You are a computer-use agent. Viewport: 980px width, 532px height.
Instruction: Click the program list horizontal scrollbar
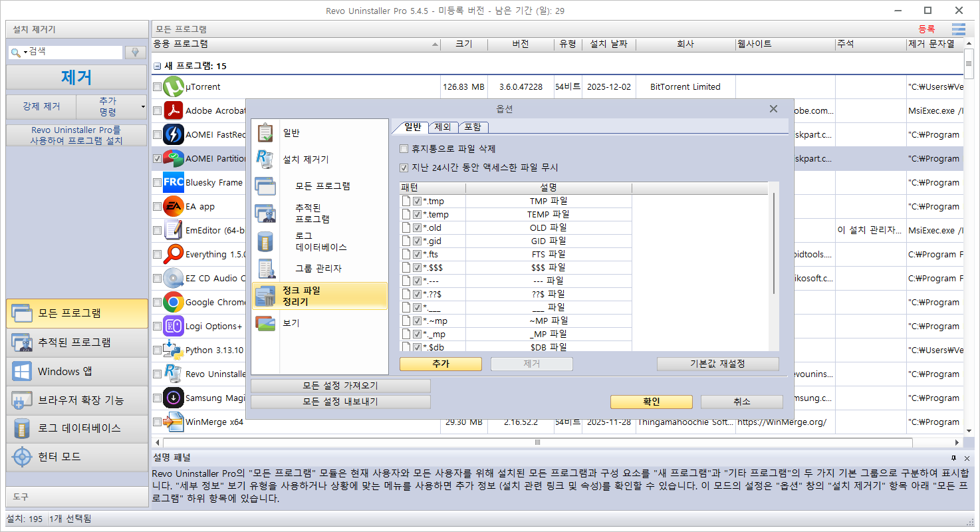click(539, 443)
